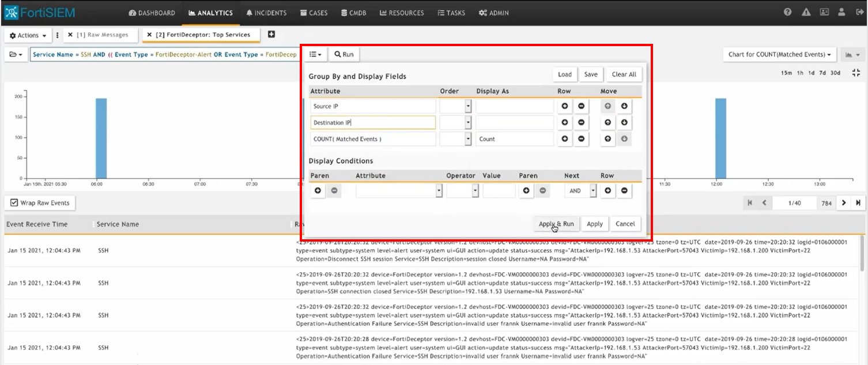Toggle the Wrap Raw Events checkbox
Screen dimensions: 868x365
14,203
